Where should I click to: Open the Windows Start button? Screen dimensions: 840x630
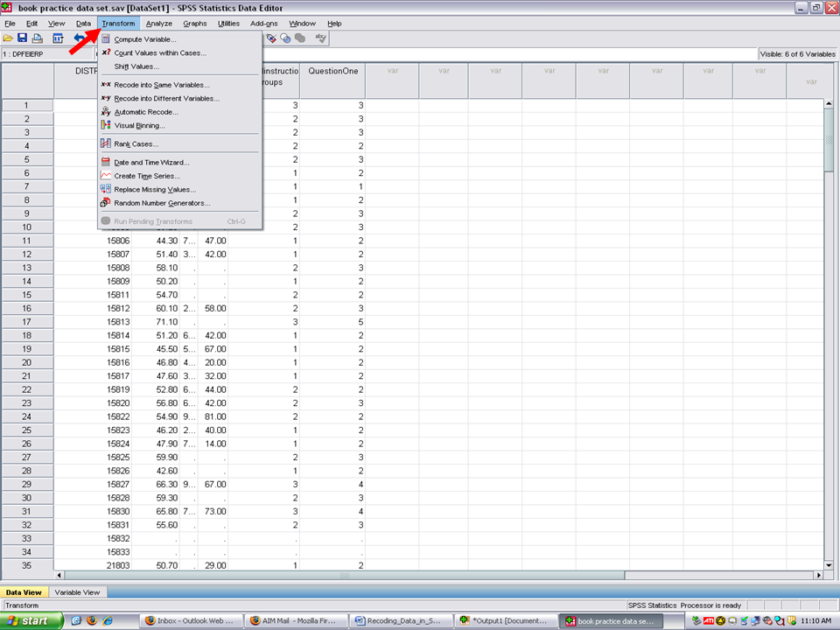pos(31,620)
